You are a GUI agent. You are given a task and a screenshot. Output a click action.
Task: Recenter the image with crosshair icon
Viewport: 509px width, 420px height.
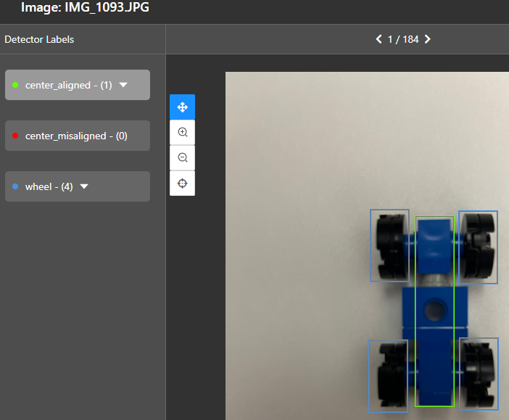[x=182, y=183]
